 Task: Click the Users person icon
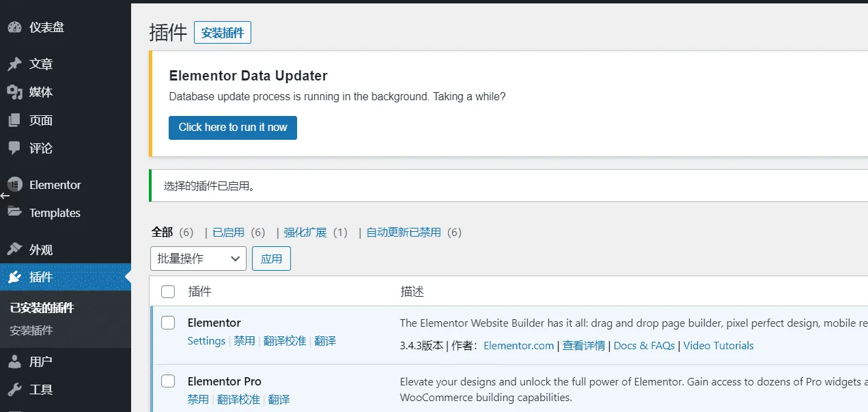(x=14, y=362)
